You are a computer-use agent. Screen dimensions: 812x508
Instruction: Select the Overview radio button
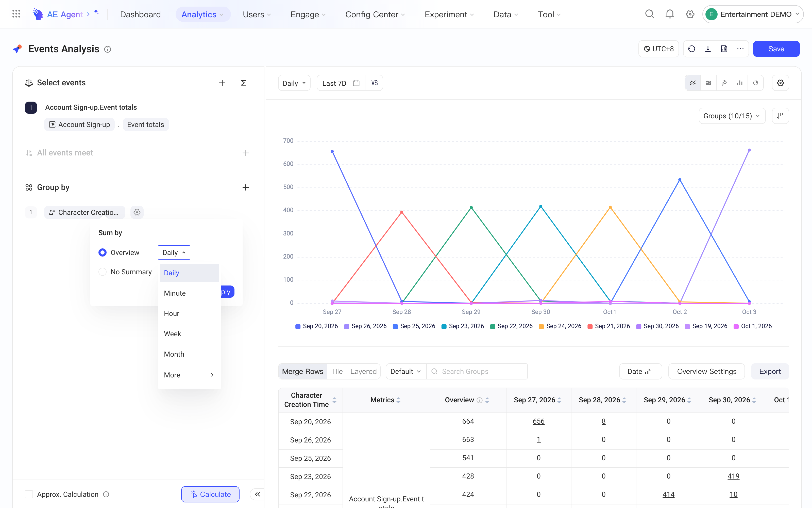(102, 252)
